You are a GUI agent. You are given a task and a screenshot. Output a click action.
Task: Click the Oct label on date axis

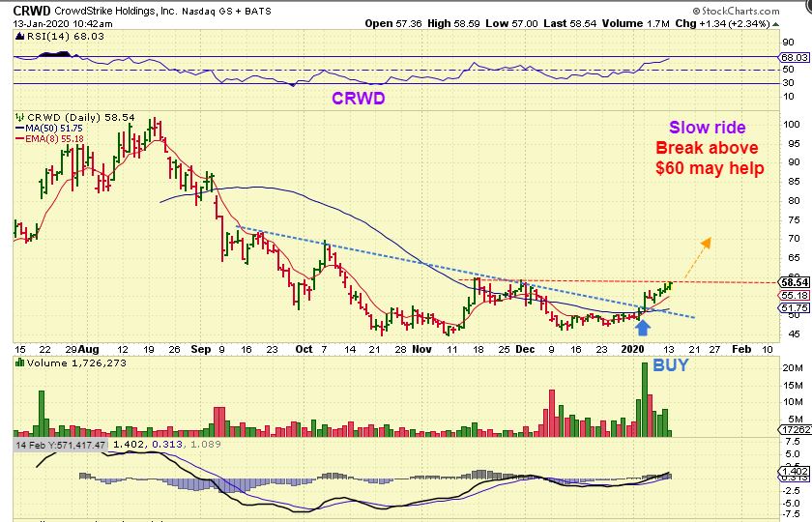[304, 349]
